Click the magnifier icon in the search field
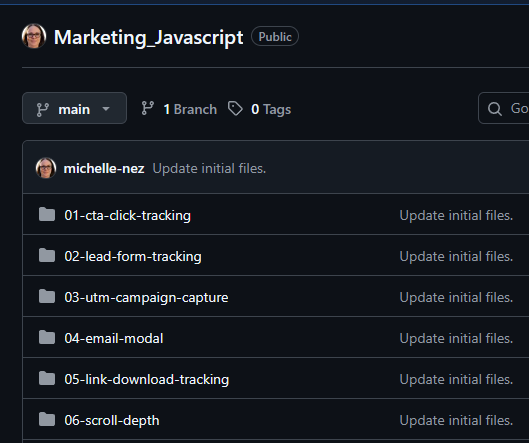The height and width of the screenshot is (443, 529). click(x=495, y=109)
